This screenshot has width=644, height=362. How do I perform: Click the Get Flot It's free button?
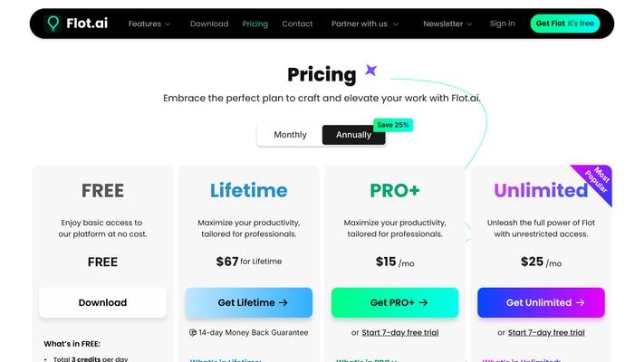(x=564, y=24)
